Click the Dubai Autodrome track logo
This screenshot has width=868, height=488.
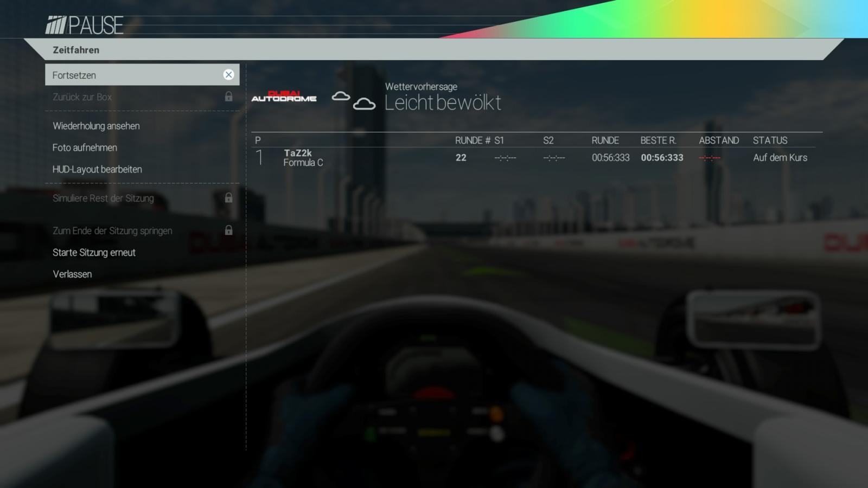(284, 97)
